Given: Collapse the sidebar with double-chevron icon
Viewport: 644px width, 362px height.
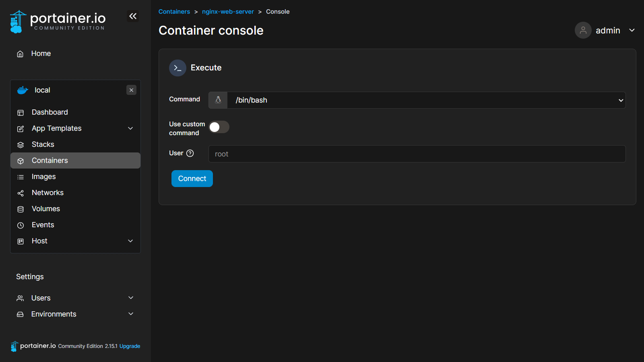Looking at the screenshot, I should coord(133,16).
